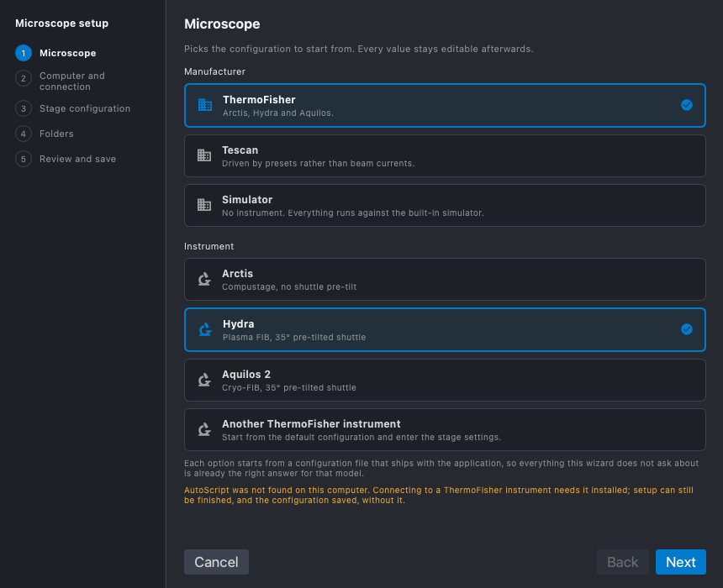Click step 4 number circle

coord(24,134)
